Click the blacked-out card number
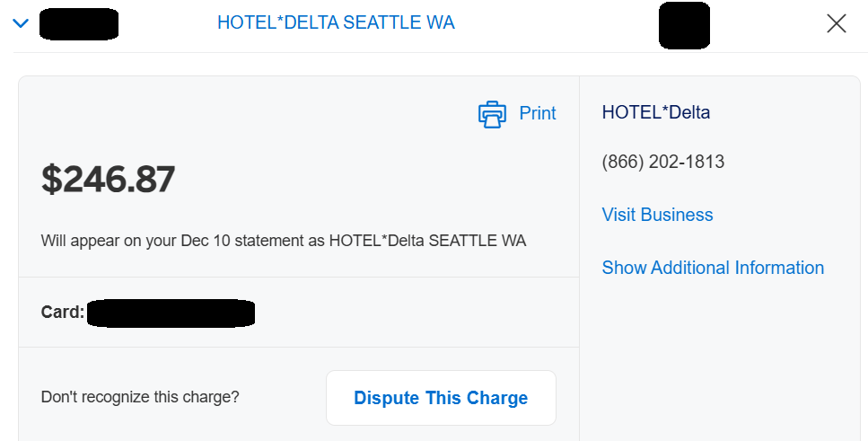 [x=171, y=313]
